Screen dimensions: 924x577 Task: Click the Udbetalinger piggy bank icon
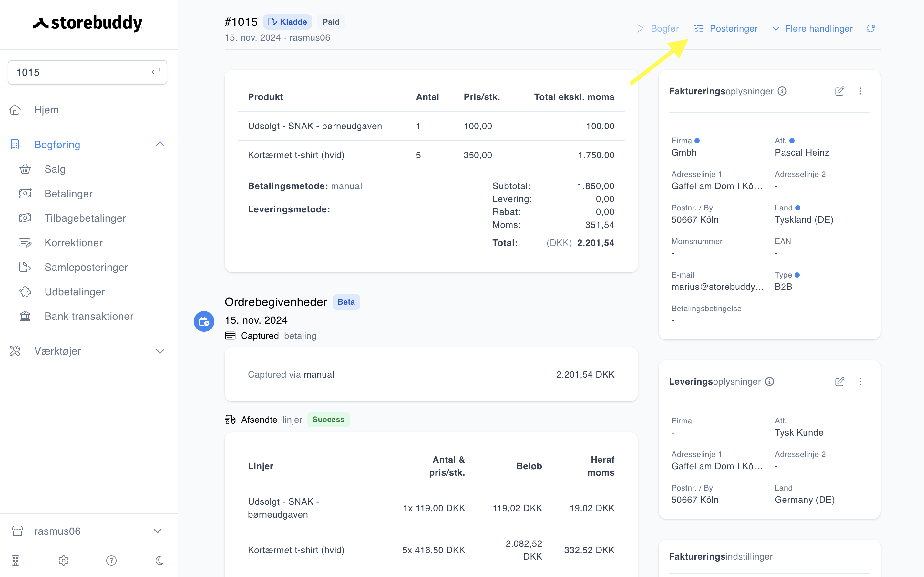pos(25,291)
